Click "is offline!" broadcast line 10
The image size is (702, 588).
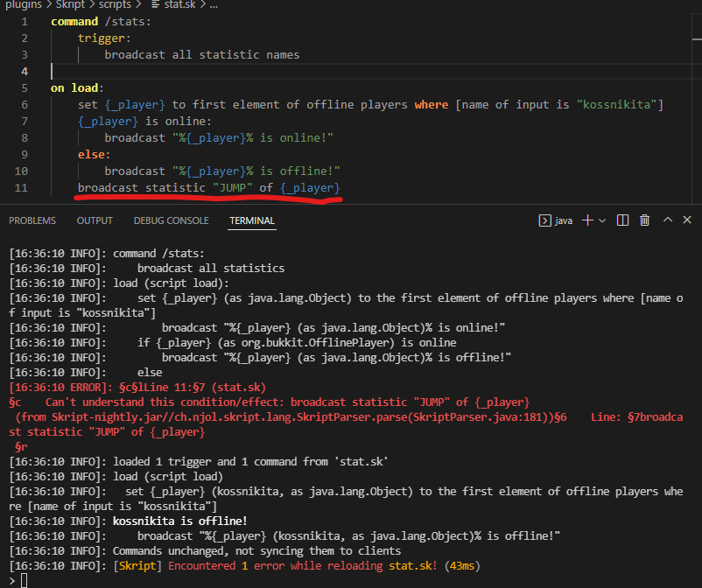coord(222,171)
